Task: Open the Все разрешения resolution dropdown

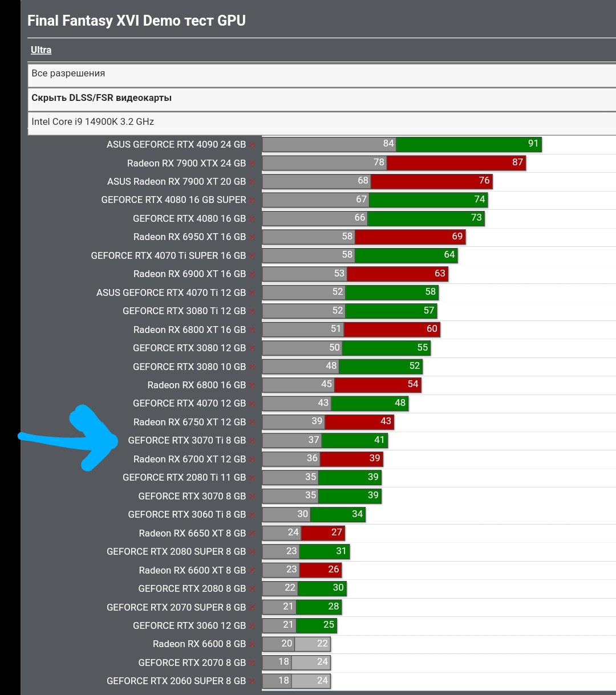Action: (x=68, y=74)
